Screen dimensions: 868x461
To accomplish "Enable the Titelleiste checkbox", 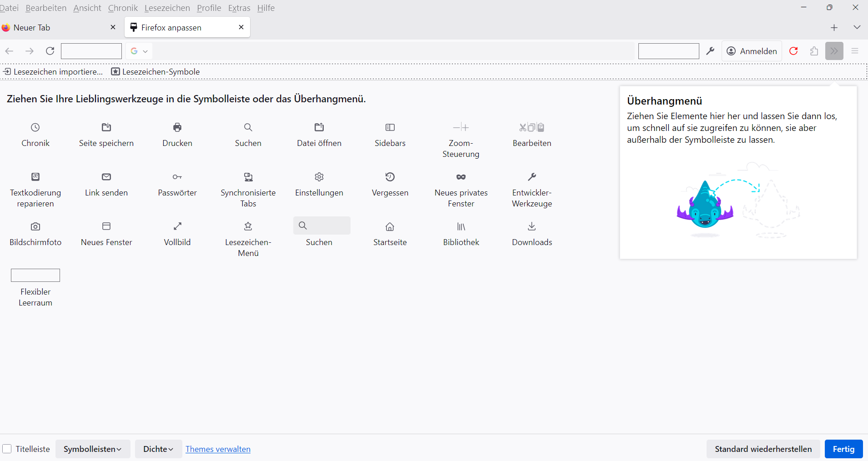I will (7, 449).
